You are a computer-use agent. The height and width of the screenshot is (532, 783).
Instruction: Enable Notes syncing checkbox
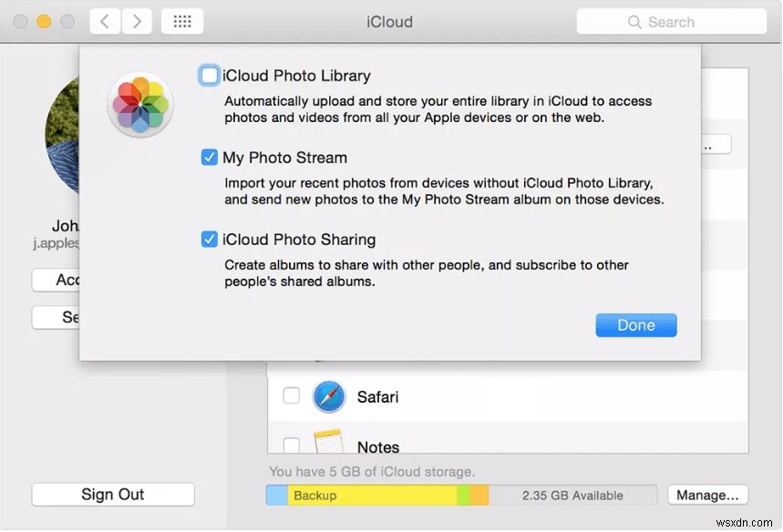coord(291,445)
